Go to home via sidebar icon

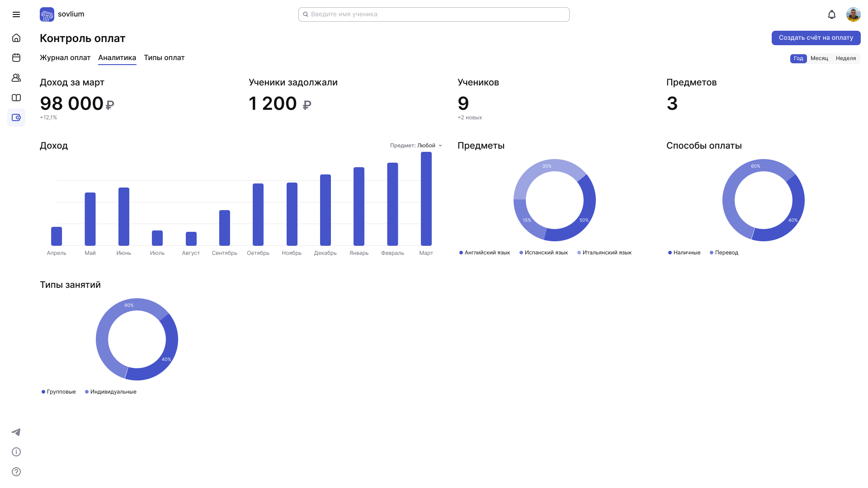click(x=16, y=38)
